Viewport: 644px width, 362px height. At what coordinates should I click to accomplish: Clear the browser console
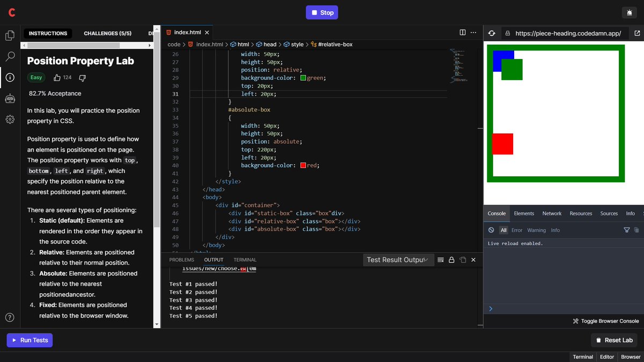point(491,230)
